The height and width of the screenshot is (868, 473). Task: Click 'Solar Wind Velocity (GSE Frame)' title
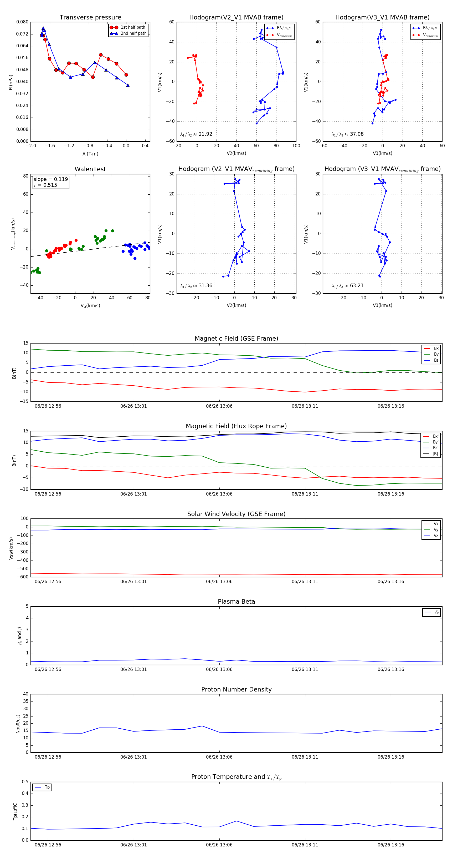(x=236, y=514)
